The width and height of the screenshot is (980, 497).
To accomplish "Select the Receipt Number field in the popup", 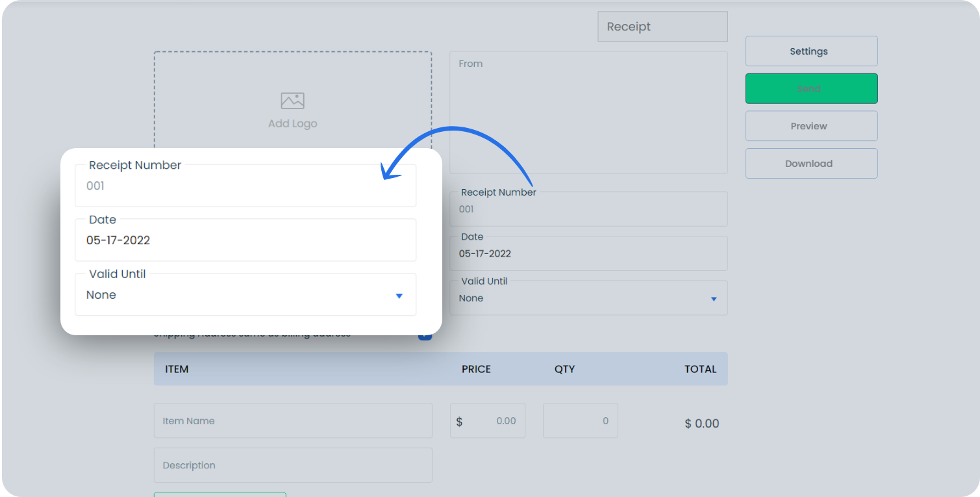I will point(245,186).
